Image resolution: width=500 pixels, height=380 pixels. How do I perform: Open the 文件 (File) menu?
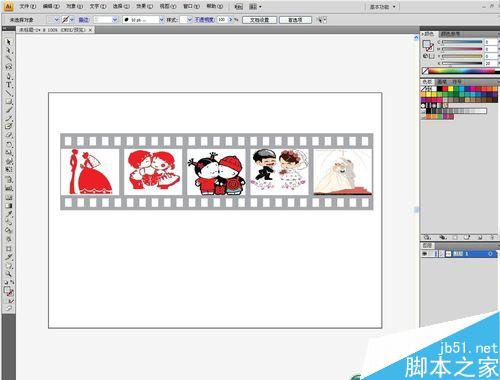[x=28, y=6]
